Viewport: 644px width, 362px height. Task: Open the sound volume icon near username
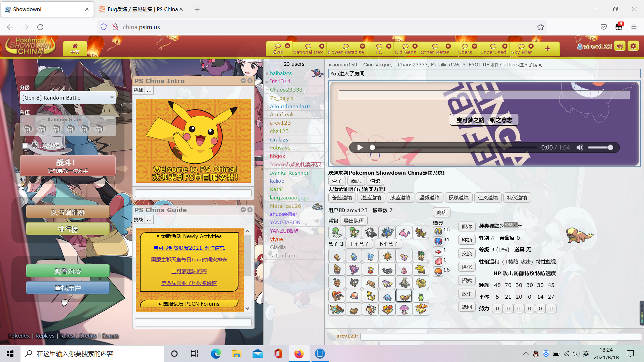point(620,46)
